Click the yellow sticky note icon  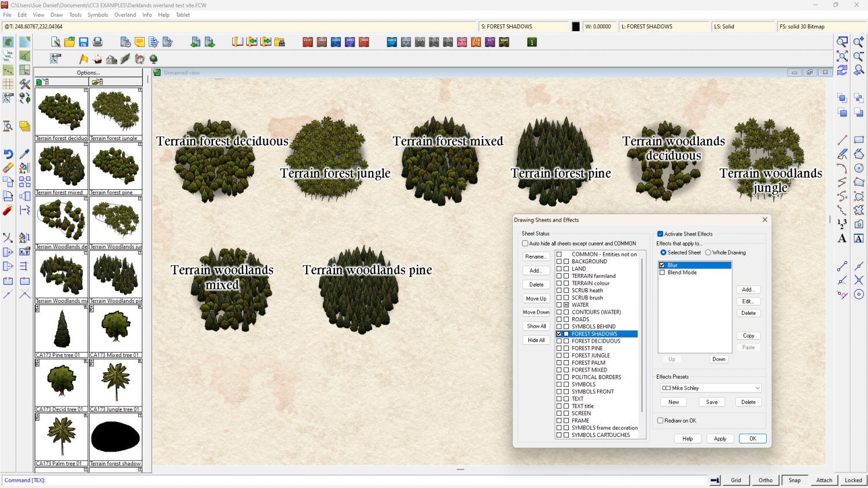pyautogui.click(x=139, y=42)
